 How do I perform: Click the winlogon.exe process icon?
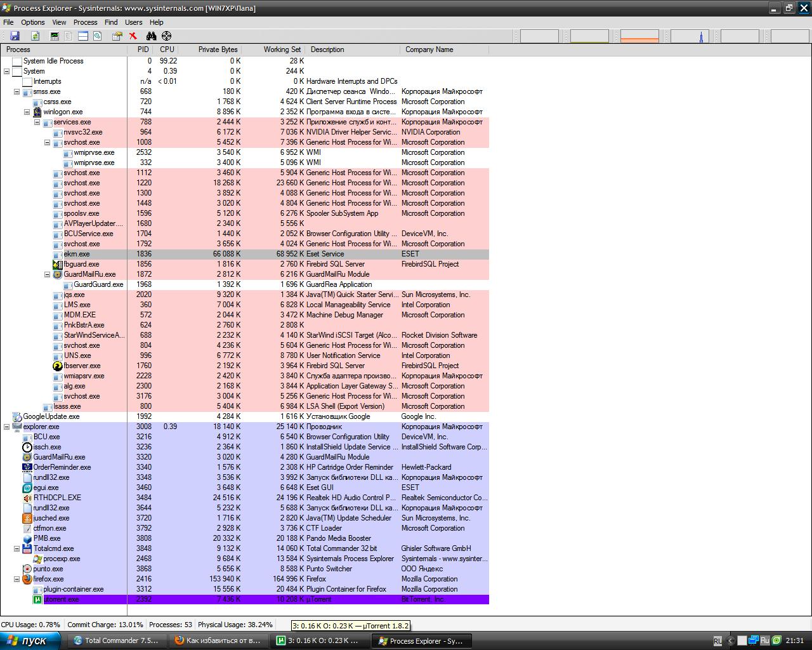tap(37, 112)
